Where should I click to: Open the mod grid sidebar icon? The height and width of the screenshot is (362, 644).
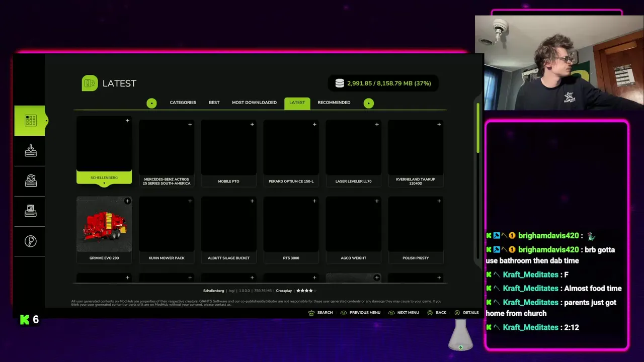31,121
